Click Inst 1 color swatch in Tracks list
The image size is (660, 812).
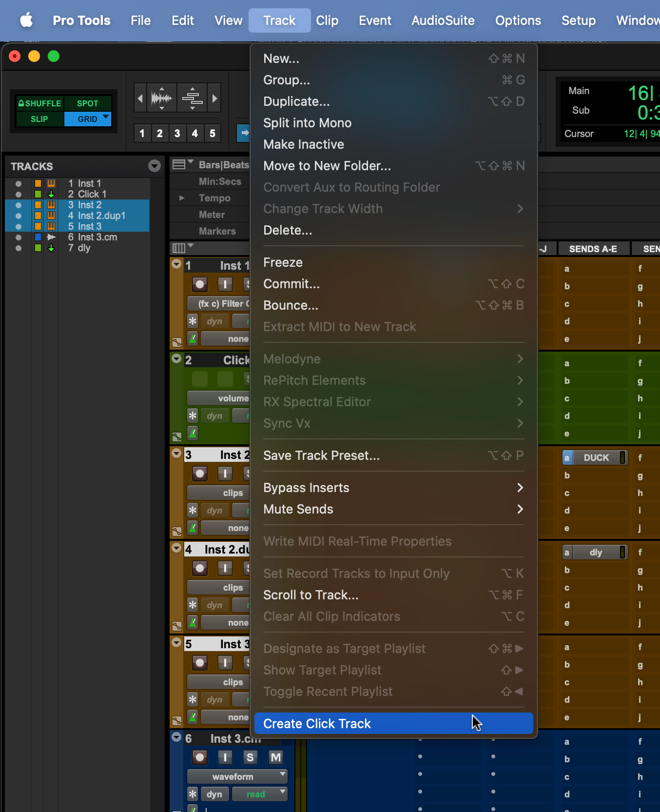(38, 183)
